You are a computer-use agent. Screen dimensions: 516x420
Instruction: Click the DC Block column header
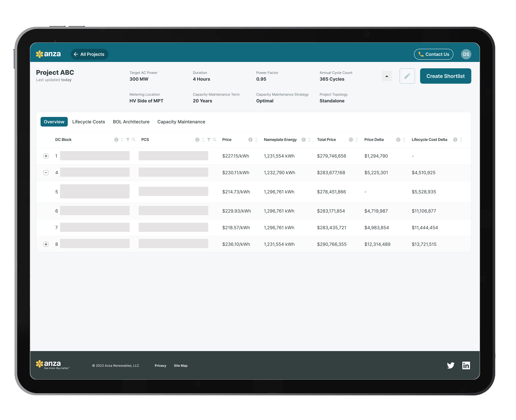(63, 140)
